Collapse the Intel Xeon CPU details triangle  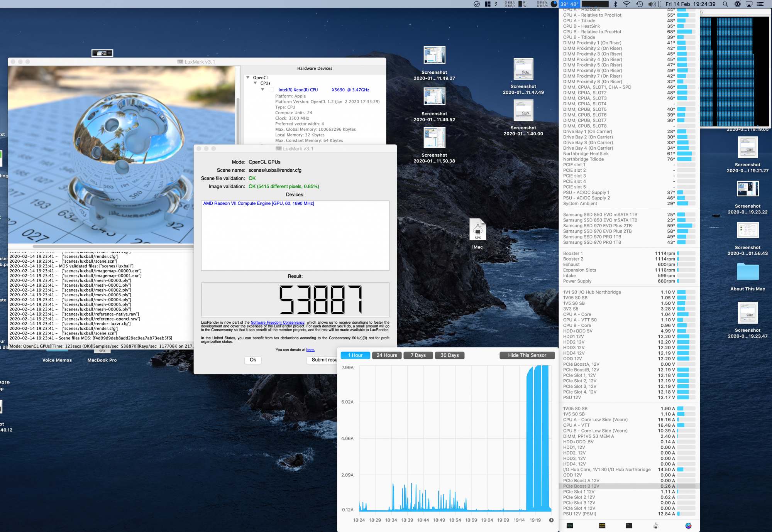coord(262,90)
